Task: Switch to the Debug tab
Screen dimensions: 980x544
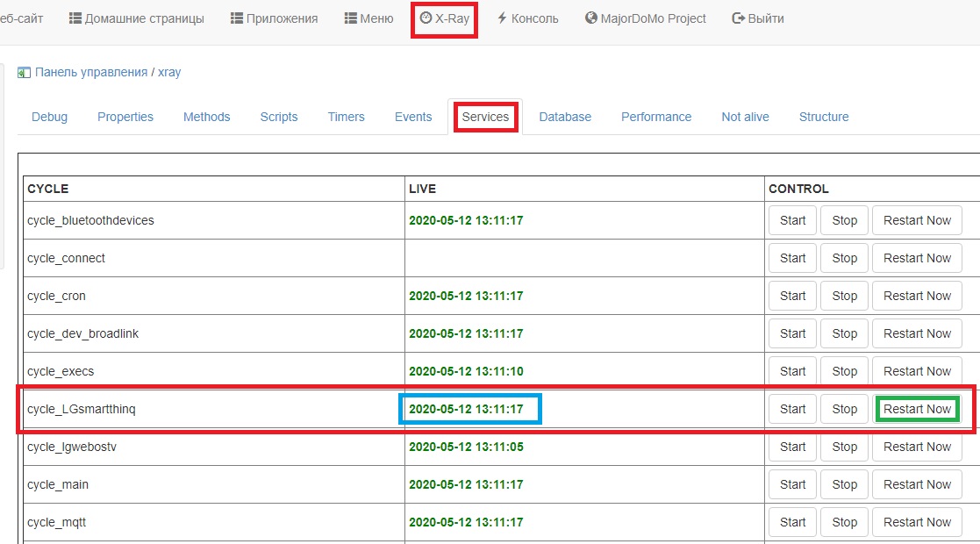Action: coord(49,117)
